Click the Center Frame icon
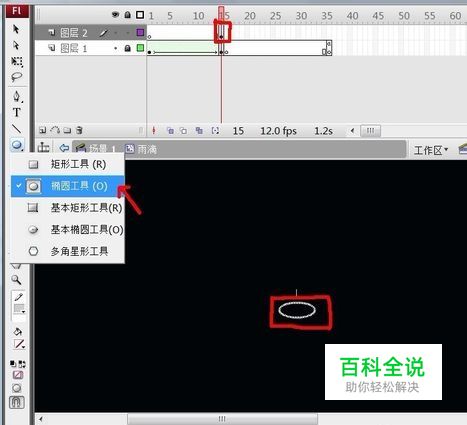The width and height of the screenshot is (467, 425). pyautogui.click(x=154, y=131)
